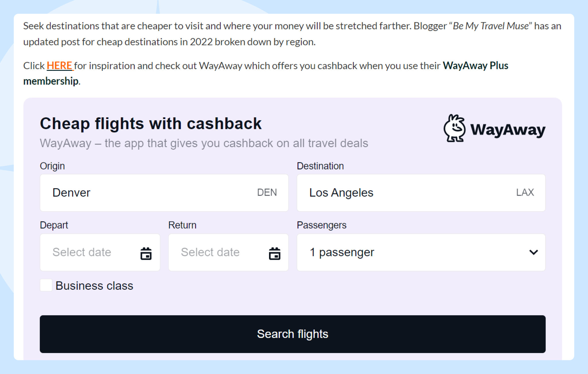Click the bunny character icon beside WayAway
This screenshot has height=374, width=588.
[x=454, y=129]
